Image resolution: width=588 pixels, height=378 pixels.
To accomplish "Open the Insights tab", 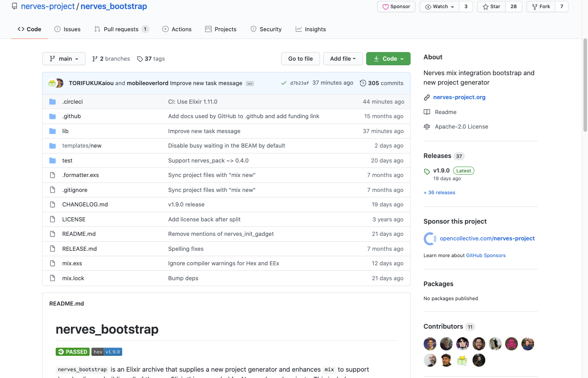I will [311, 29].
